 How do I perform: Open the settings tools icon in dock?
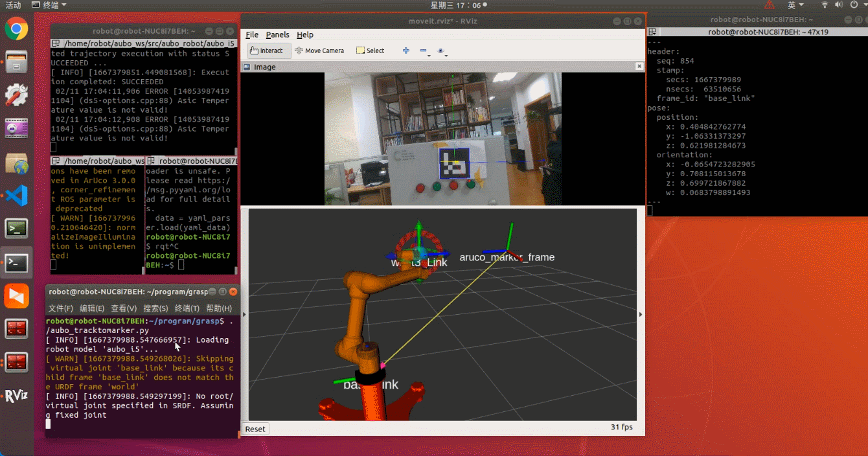tap(16, 95)
